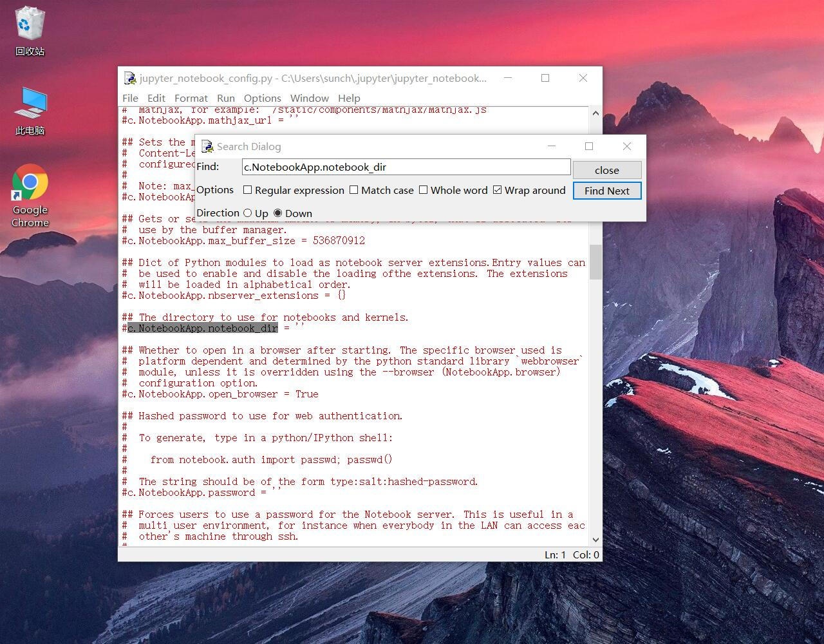Click the c.NotebookApp.max_buffer_size = 536870912 line

click(243, 241)
